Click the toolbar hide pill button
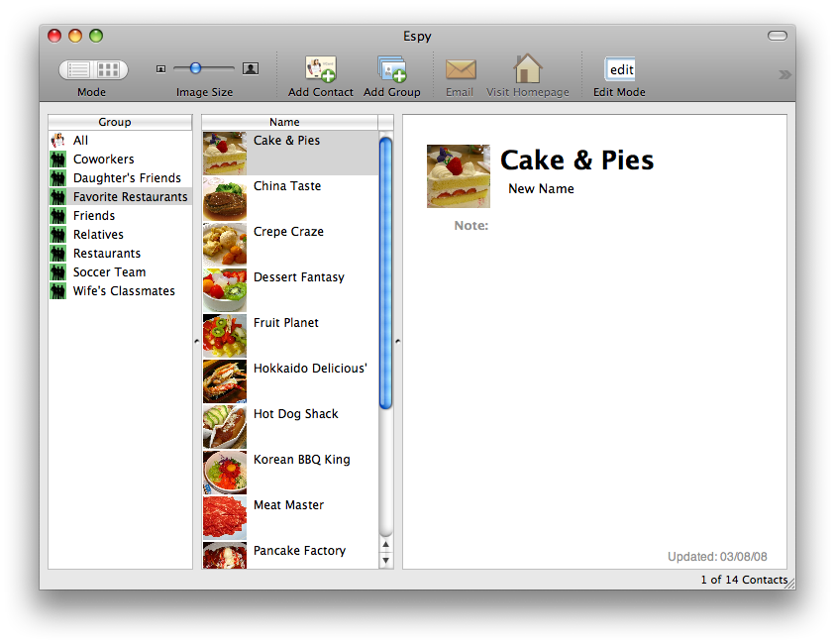This screenshot has height=644, width=835. click(x=777, y=36)
